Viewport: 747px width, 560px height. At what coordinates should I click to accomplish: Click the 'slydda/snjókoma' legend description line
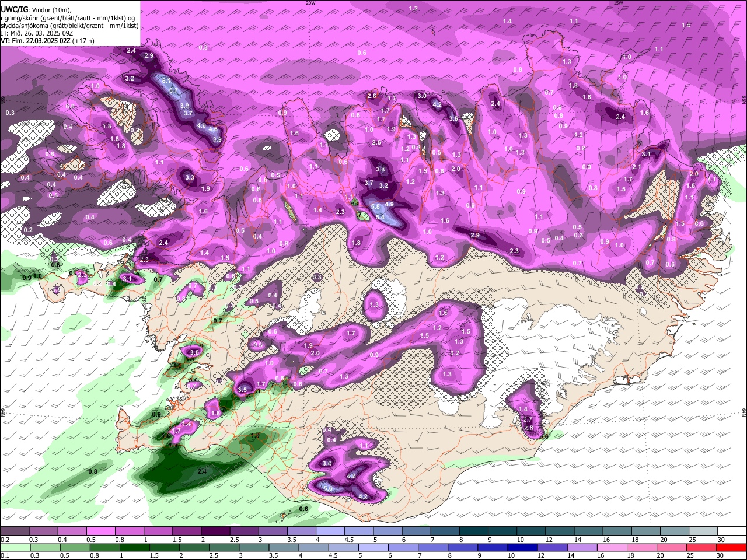pyautogui.click(x=69, y=26)
